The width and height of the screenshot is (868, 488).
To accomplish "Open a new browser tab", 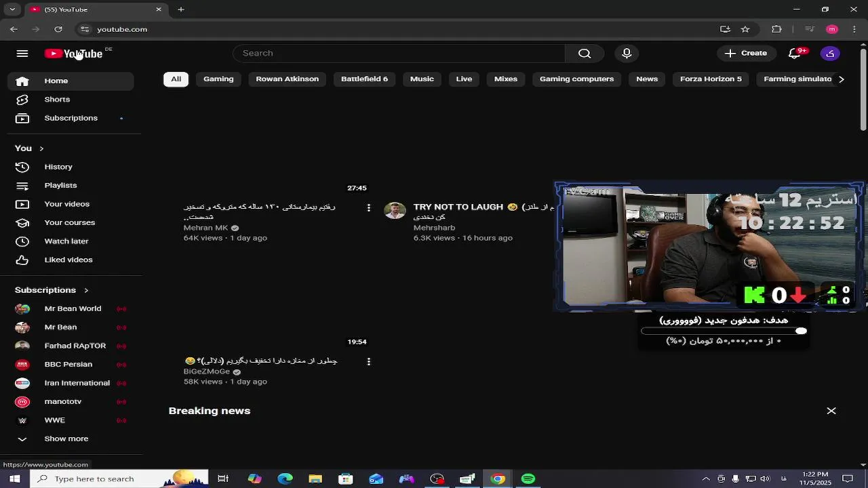I will coord(181,9).
